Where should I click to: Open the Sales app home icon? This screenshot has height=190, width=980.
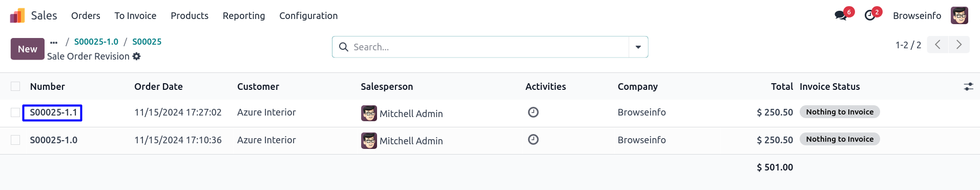pyautogui.click(x=17, y=16)
